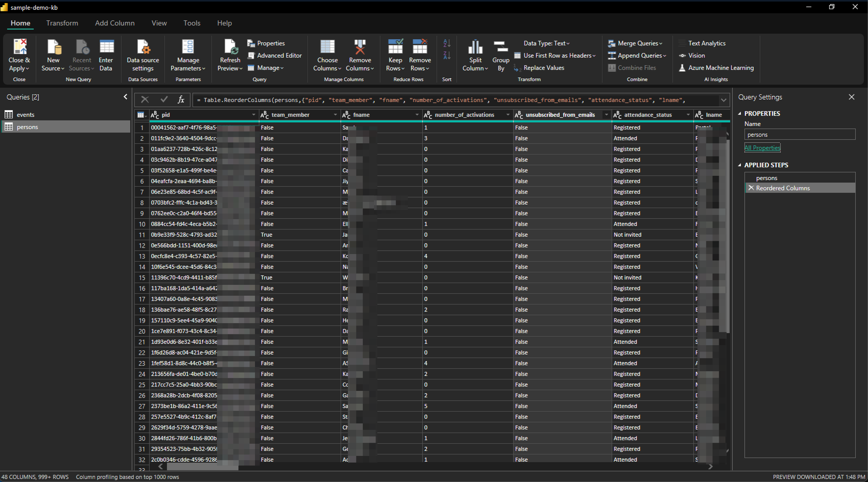The height and width of the screenshot is (482, 868).
Task: Click the query Name input field
Action: [x=800, y=134]
